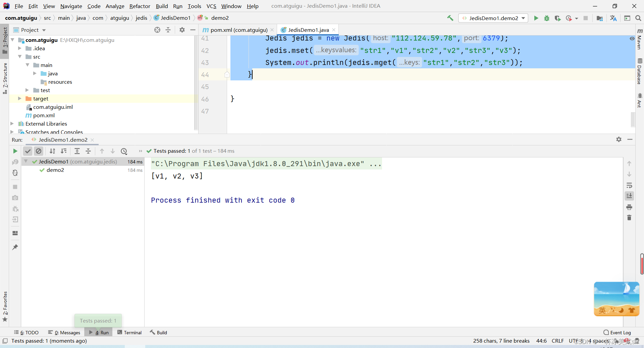
Task: Sort tests by duration icon
Action: (64, 151)
